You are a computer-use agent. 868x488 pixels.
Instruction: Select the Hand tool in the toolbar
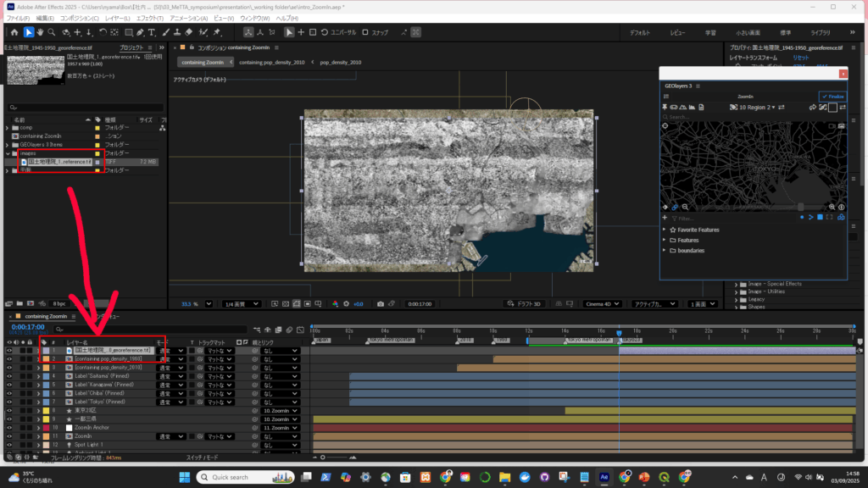(42, 32)
